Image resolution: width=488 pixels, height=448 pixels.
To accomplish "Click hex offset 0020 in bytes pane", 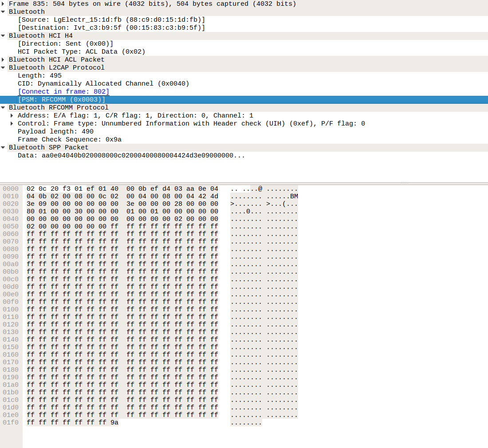I will pos(11,204).
